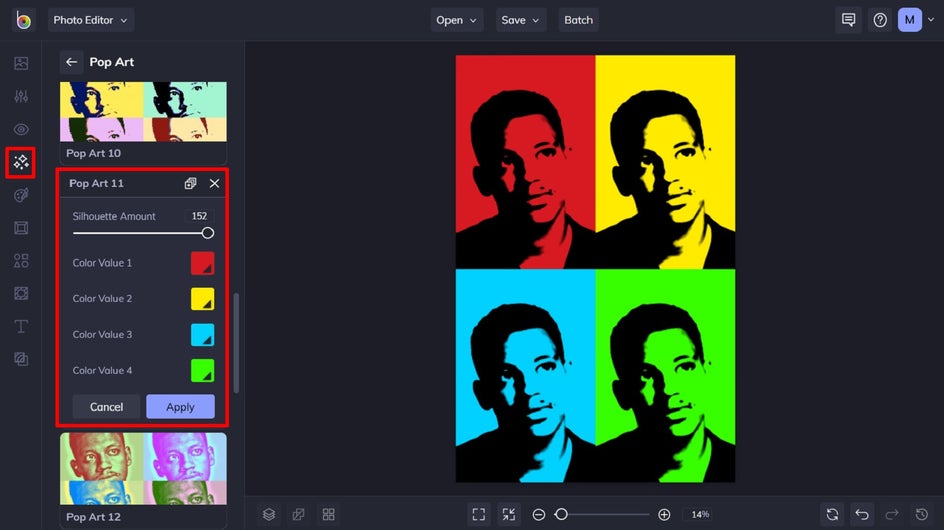The image size is (944, 530).
Task: Click the Batch button
Action: pos(579,20)
